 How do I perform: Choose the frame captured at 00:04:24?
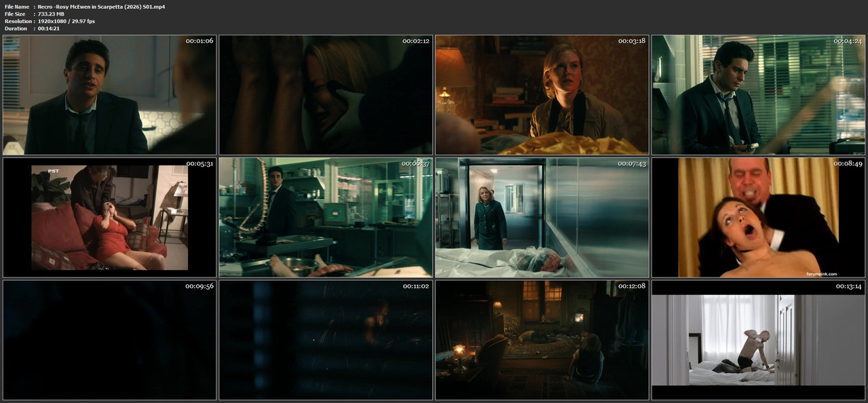point(759,95)
